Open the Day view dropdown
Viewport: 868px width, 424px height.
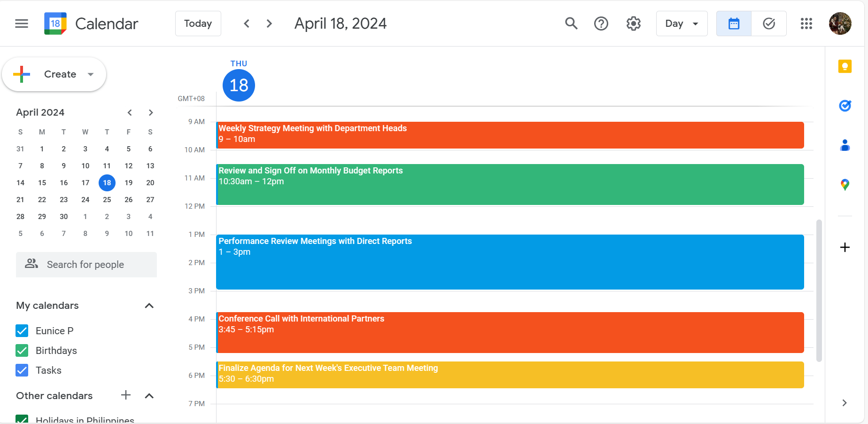tap(682, 24)
